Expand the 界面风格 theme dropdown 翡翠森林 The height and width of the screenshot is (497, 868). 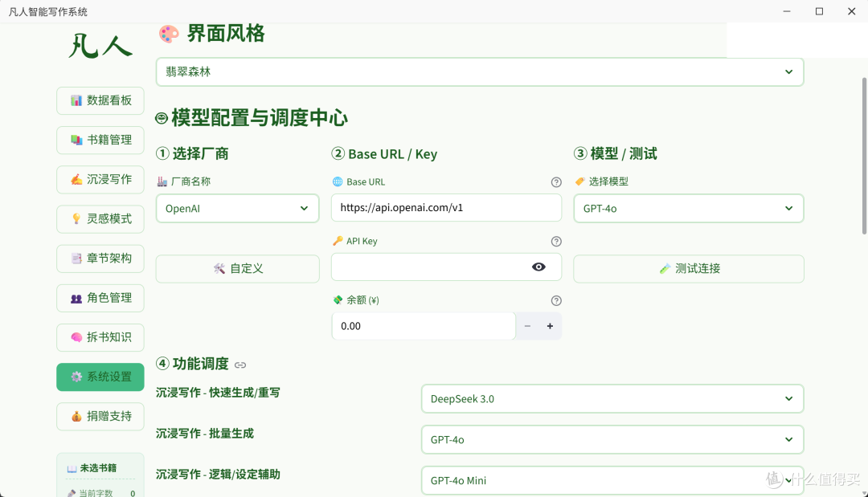click(x=479, y=72)
